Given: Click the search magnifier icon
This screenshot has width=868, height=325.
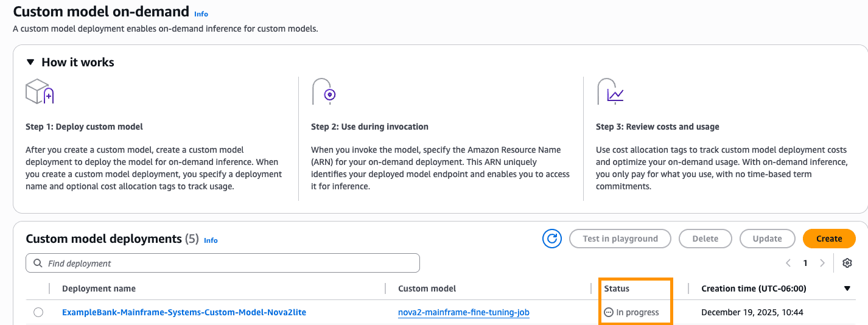Looking at the screenshot, I should point(38,264).
